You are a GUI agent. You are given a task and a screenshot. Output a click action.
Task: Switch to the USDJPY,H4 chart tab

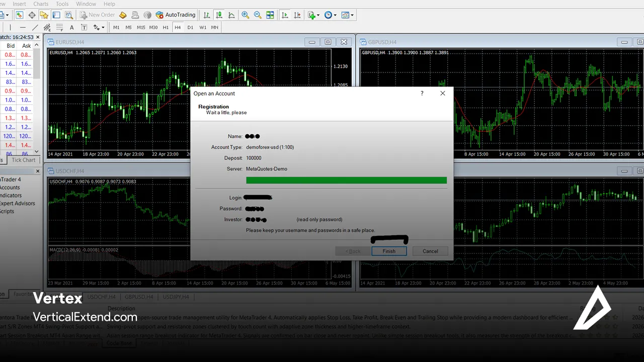(x=176, y=297)
